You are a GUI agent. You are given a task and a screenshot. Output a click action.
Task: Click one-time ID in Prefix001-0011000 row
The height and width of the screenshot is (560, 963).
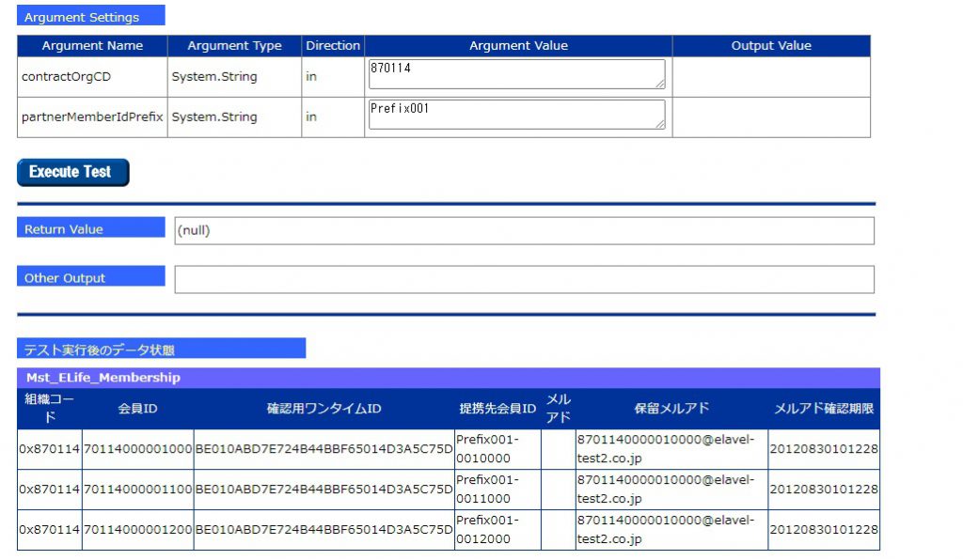pyautogui.click(x=324, y=490)
